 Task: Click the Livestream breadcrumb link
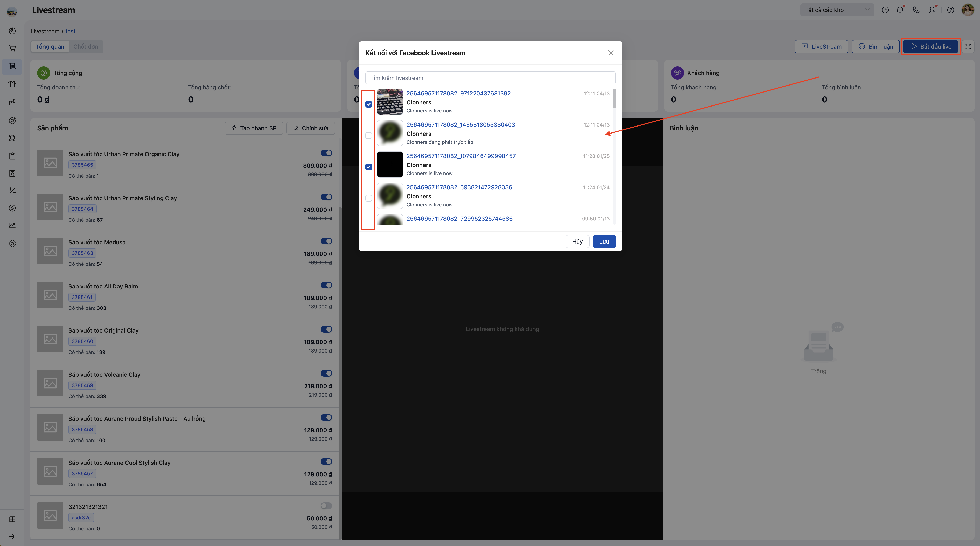45,31
